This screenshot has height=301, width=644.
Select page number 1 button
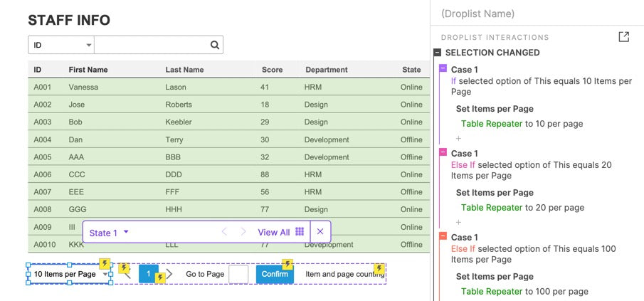(x=149, y=274)
